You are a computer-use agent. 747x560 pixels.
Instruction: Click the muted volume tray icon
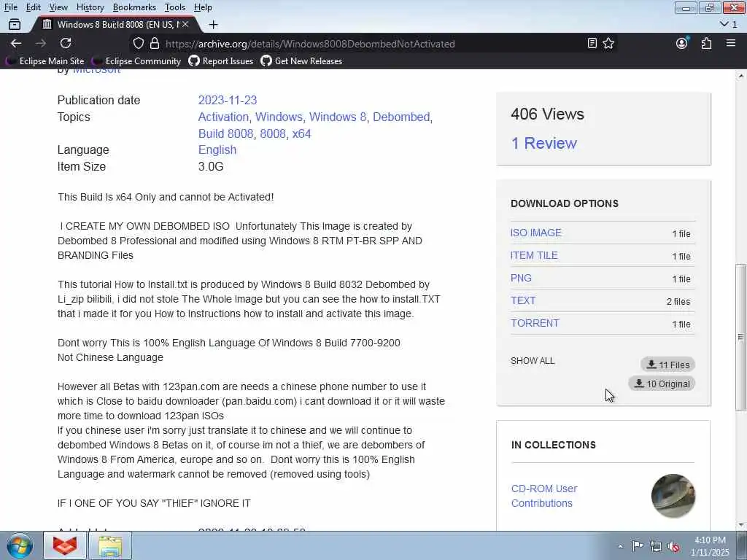[673, 546]
